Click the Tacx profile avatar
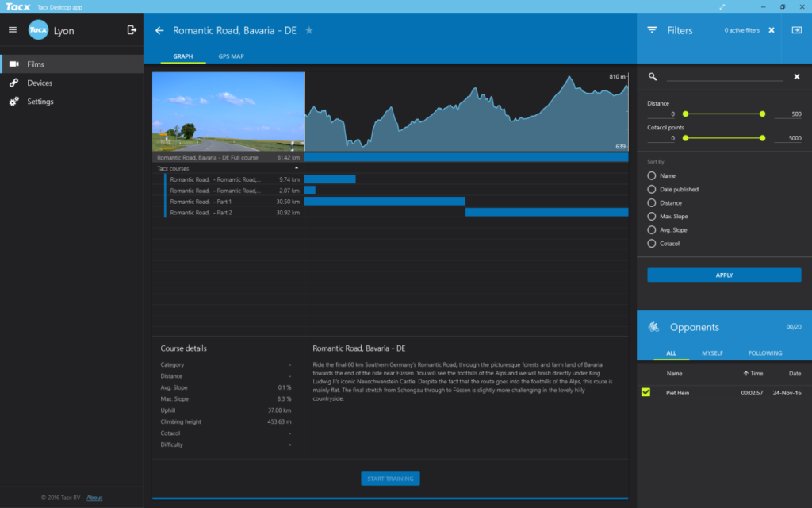812x508 pixels. pyautogui.click(x=38, y=30)
